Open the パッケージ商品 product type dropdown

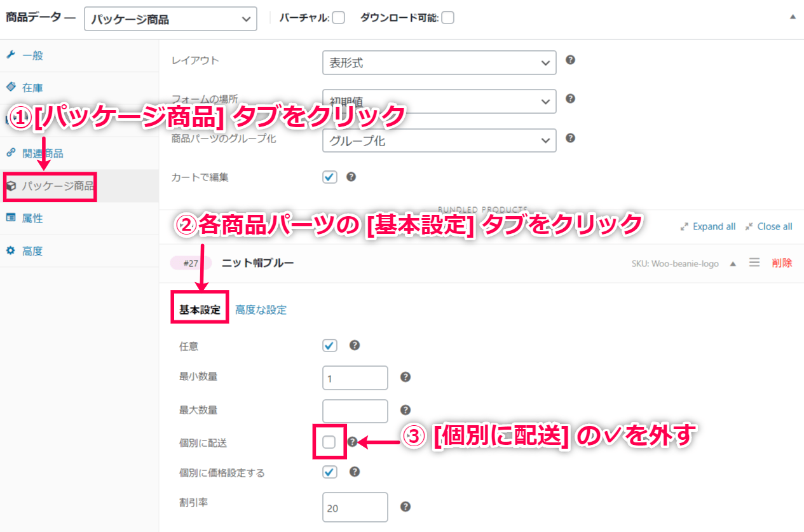click(x=170, y=19)
